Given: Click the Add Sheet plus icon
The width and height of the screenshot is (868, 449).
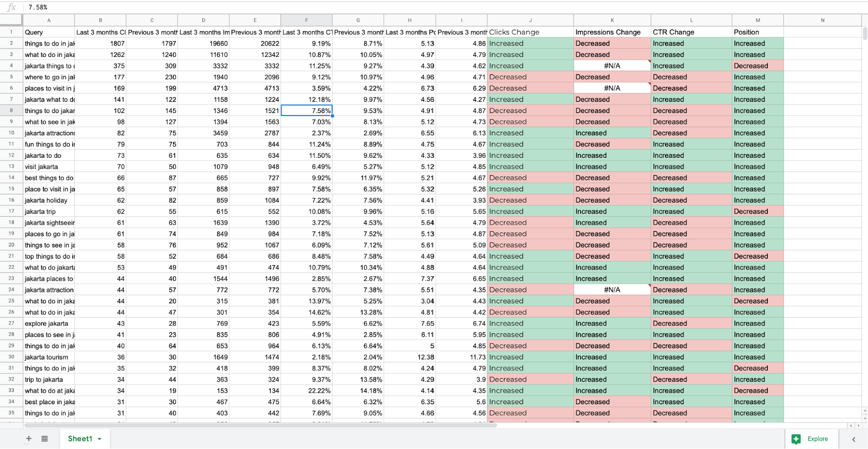Looking at the screenshot, I should (29, 439).
